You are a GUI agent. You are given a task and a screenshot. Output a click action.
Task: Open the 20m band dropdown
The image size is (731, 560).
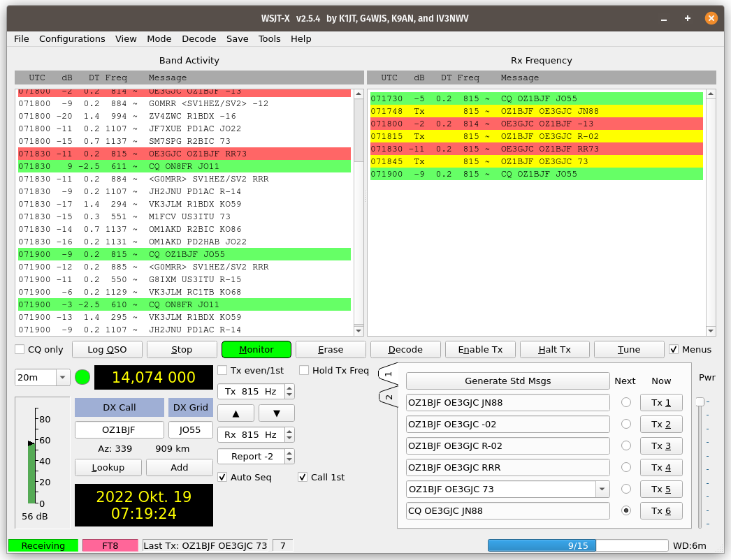[x=63, y=377]
